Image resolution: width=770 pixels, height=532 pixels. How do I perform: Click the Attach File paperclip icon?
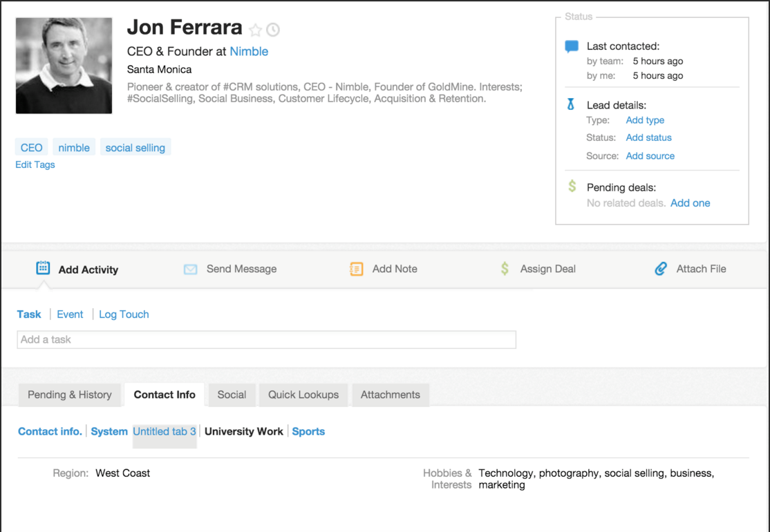tap(661, 269)
